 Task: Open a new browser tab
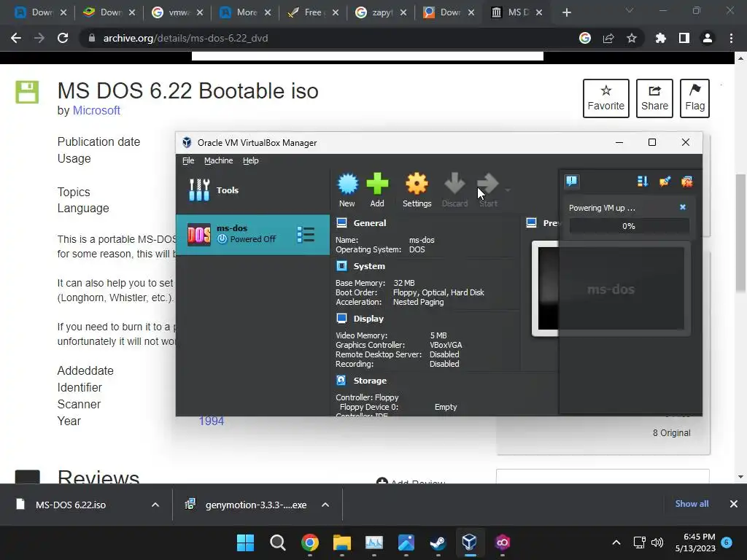(566, 12)
